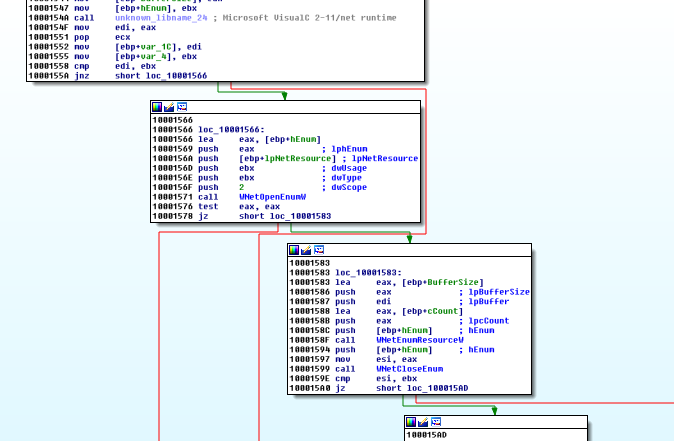This screenshot has width=674, height=441.
Task: Click the group nodes icon on the loc_10001566 node
Action: [x=181, y=106]
